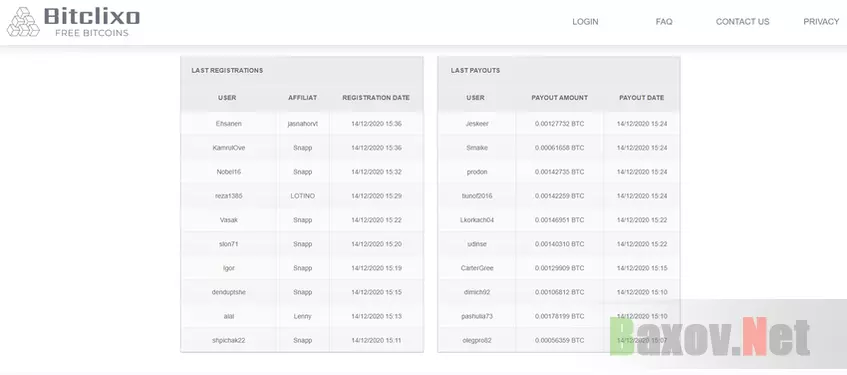Select payout user prodon

(x=477, y=172)
